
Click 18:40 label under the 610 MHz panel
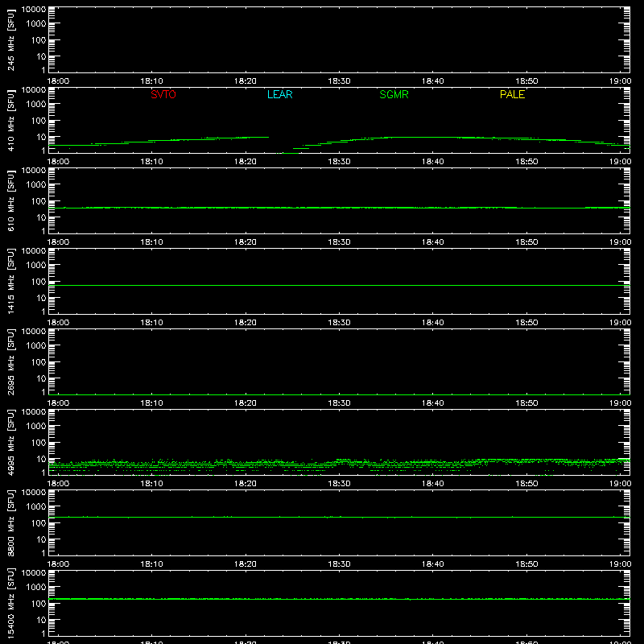tap(432, 242)
